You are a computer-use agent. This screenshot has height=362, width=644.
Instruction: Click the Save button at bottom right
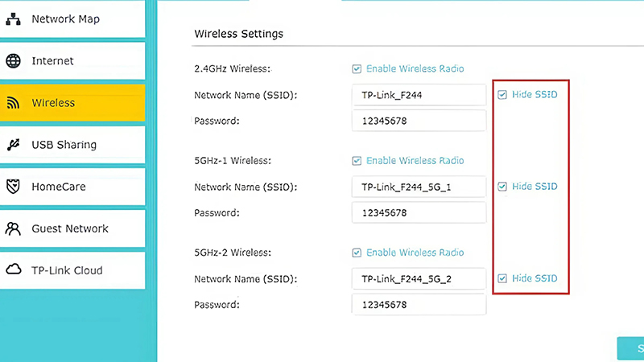[632, 348]
